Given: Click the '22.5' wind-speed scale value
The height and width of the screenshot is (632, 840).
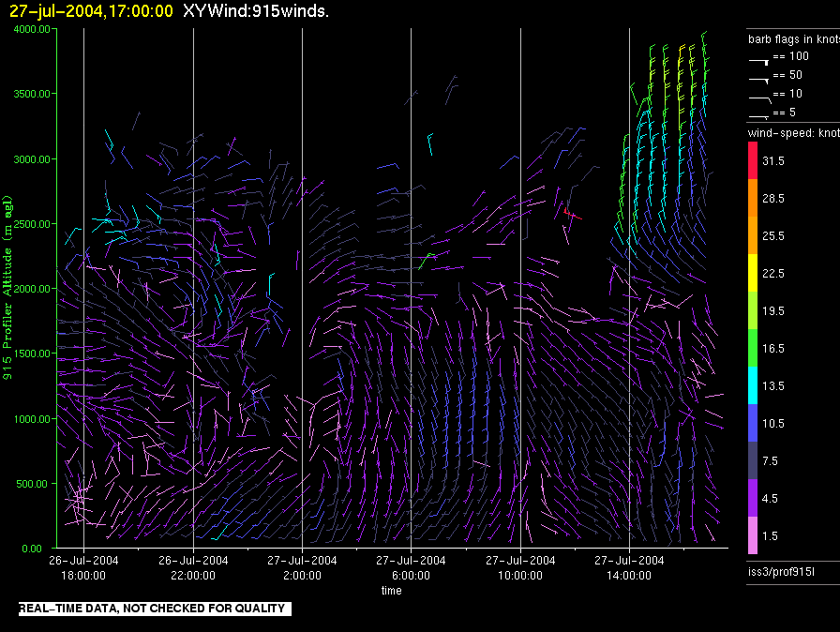Looking at the screenshot, I should click(773, 274).
